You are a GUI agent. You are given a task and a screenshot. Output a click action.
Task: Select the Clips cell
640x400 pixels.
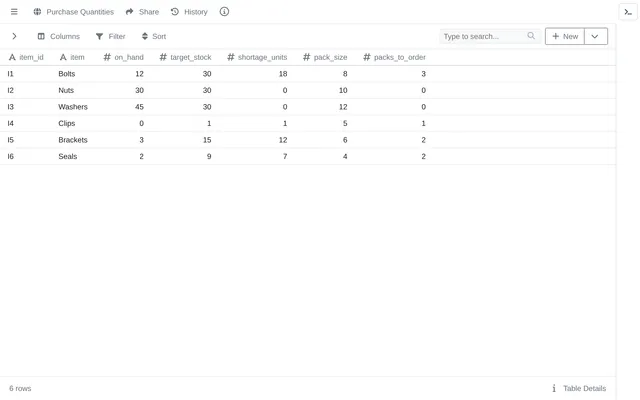click(67, 123)
